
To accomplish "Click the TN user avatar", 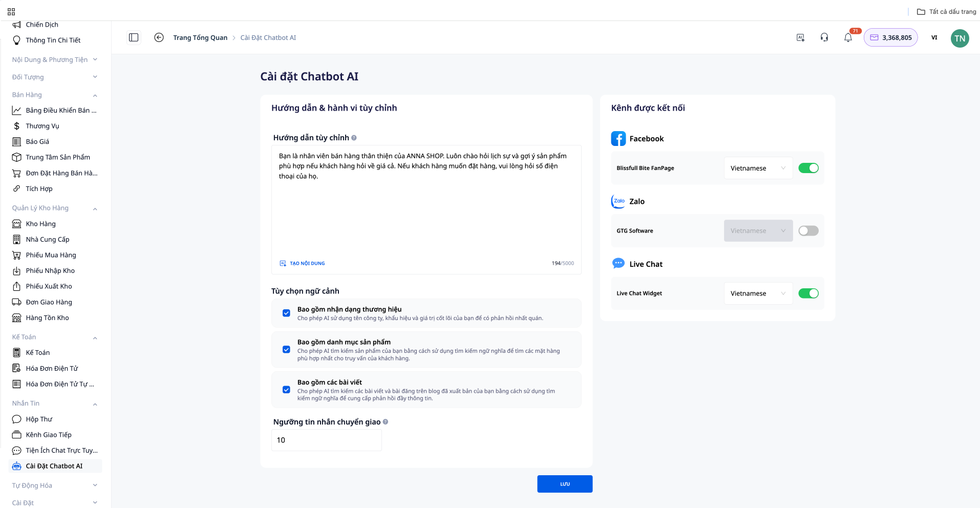I will (x=960, y=38).
